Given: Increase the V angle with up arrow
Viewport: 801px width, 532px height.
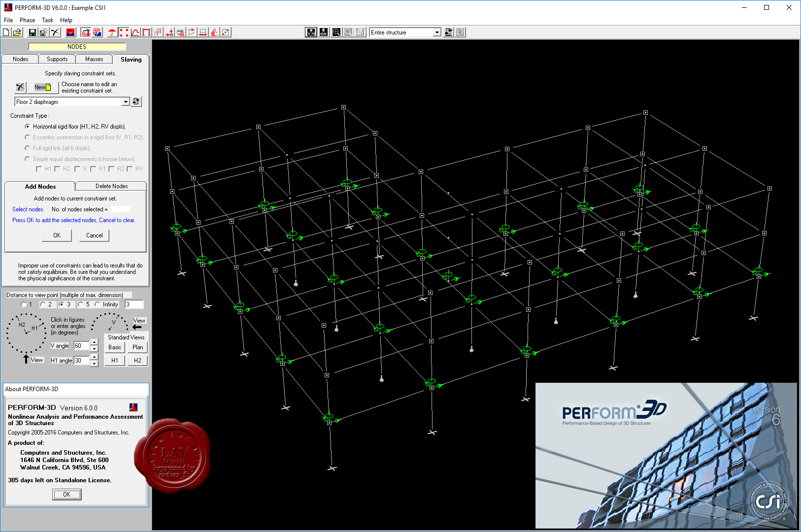Looking at the screenshot, I should click(94, 342).
